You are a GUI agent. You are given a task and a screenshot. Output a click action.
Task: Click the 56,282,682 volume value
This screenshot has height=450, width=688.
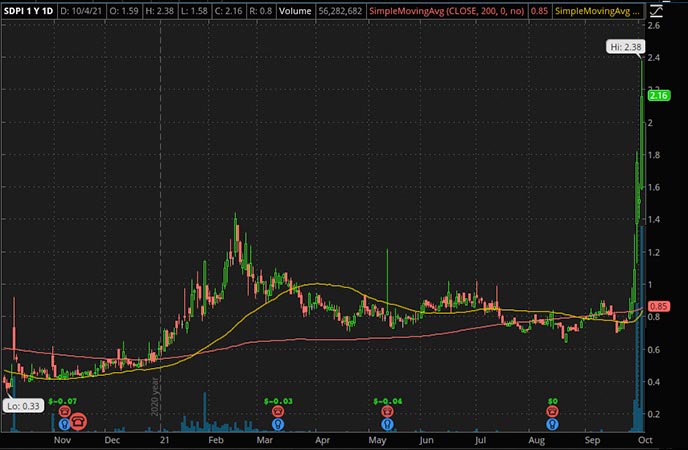[340, 11]
